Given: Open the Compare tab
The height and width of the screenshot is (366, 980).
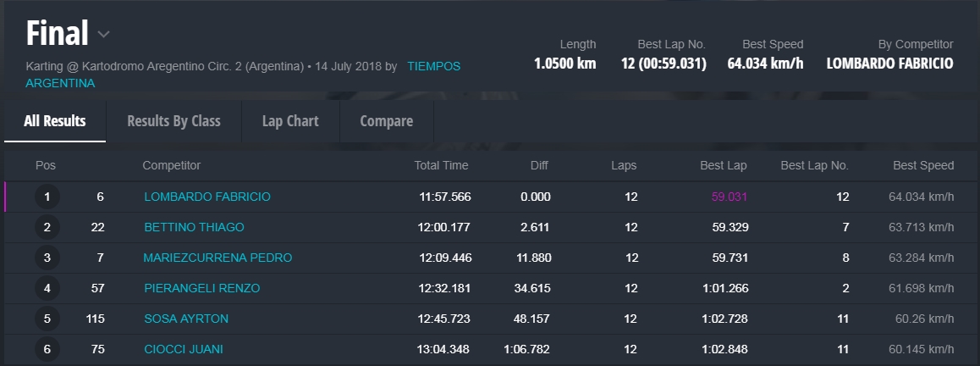Looking at the screenshot, I should [x=387, y=121].
